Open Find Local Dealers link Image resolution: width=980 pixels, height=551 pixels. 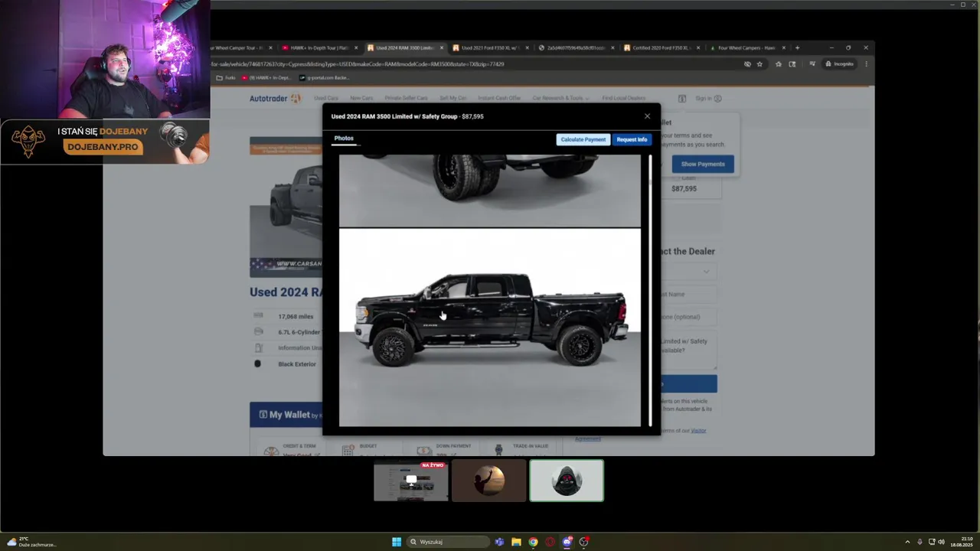pyautogui.click(x=624, y=98)
